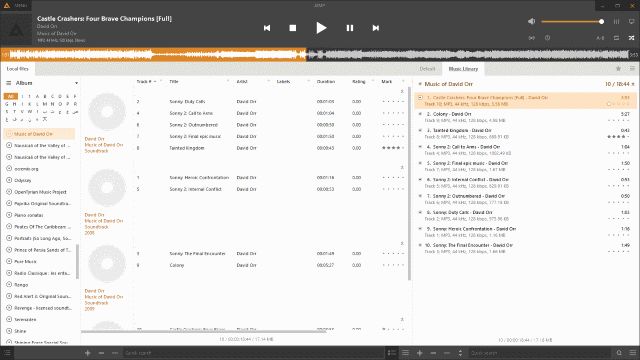This screenshot has width=640, height=360.
Task: Click the icon left of the timer
Action: 531,38
